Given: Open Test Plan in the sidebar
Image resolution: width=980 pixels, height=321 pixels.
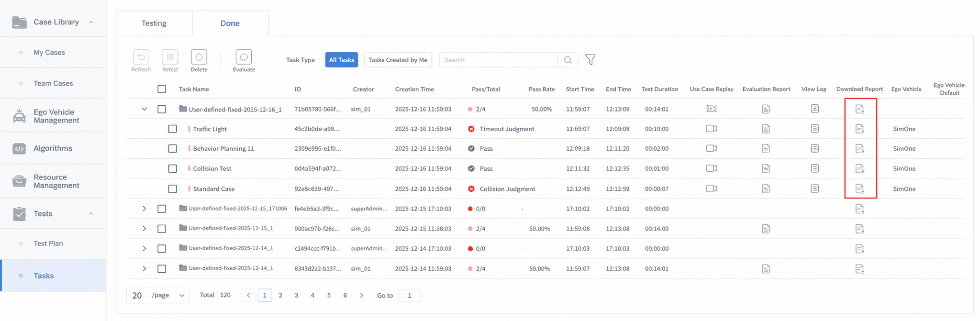Looking at the screenshot, I should [48, 244].
